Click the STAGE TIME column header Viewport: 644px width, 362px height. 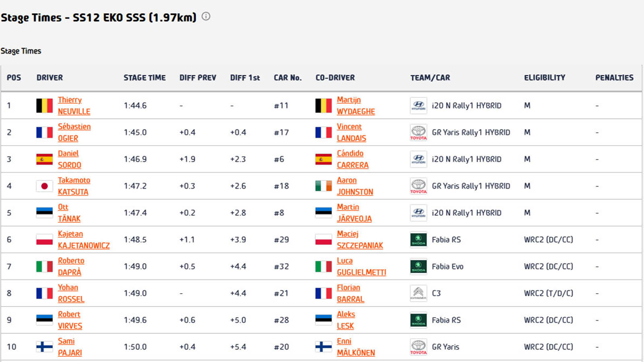144,78
